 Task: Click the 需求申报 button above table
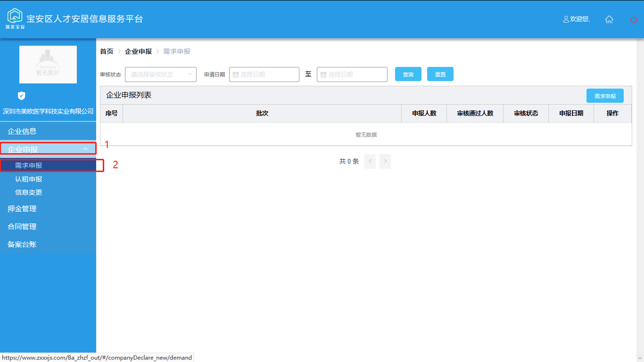pyautogui.click(x=604, y=96)
